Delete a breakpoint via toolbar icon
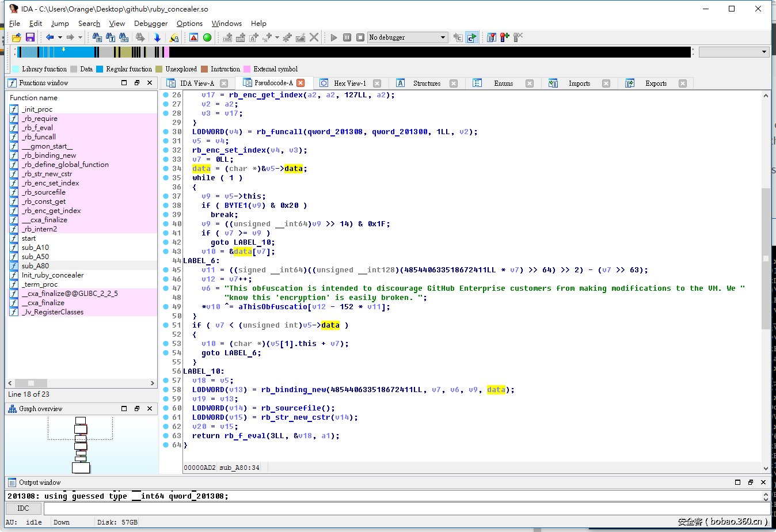 (517, 37)
